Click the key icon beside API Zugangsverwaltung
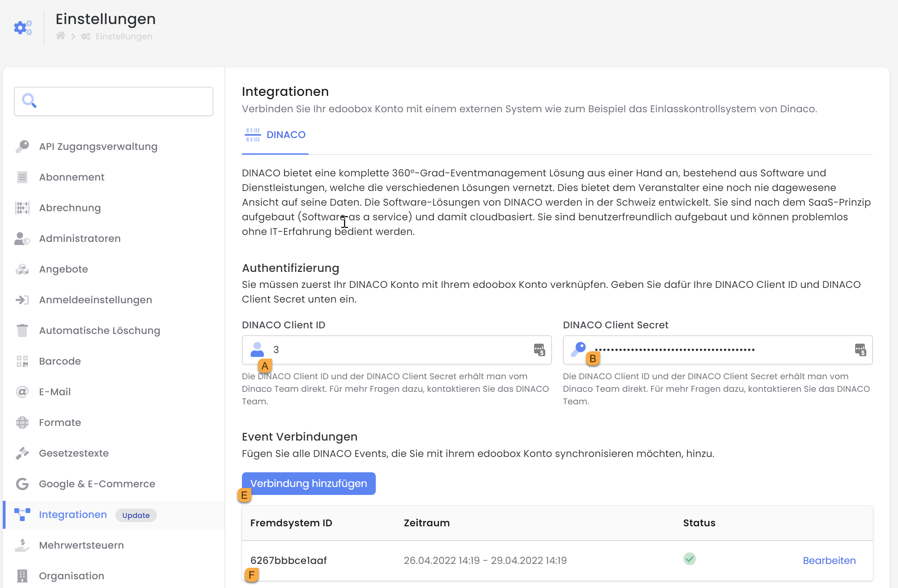 (x=22, y=146)
